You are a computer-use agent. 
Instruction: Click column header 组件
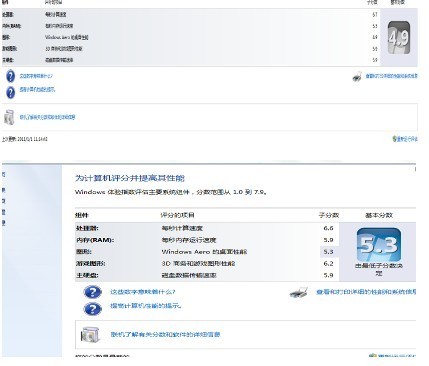click(x=81, y=215)
